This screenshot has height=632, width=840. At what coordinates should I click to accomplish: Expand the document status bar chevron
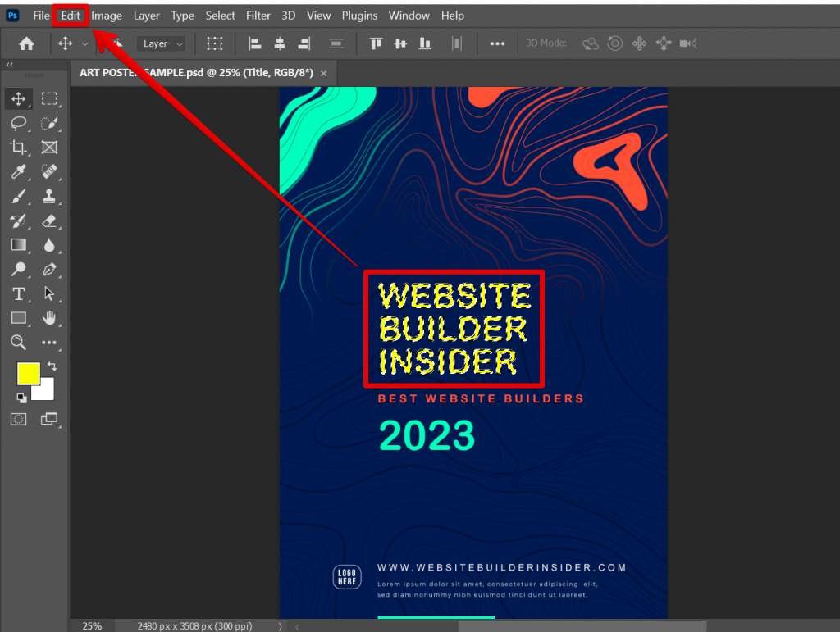pos(280,625)
